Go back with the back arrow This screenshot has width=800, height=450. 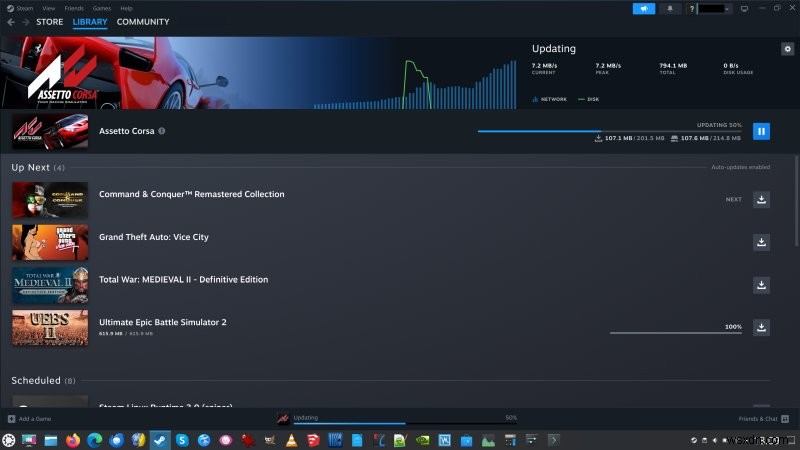[x=11, y=22]
